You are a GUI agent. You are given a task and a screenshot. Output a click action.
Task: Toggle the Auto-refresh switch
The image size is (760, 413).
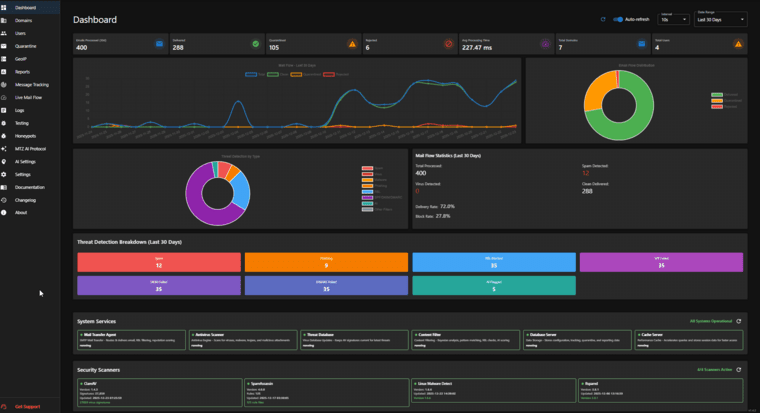(618, 19)
